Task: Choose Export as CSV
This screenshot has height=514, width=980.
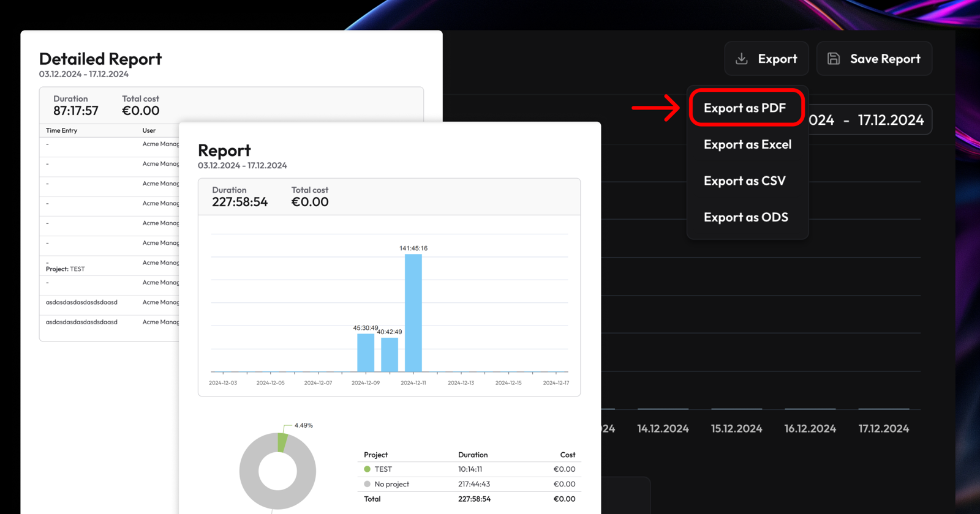Action: [745, 181]
